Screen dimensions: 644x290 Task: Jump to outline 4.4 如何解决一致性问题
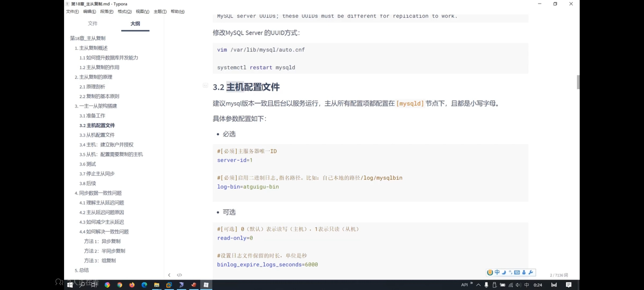(104, 232)
